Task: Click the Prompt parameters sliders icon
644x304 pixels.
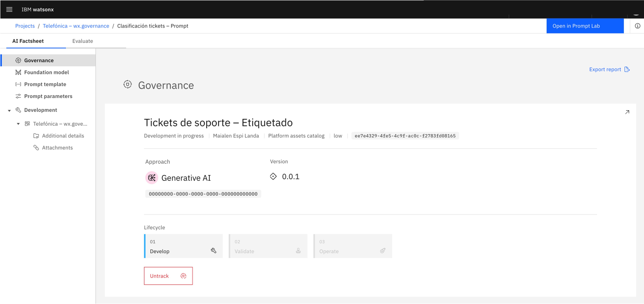Action: pos(18,96)
